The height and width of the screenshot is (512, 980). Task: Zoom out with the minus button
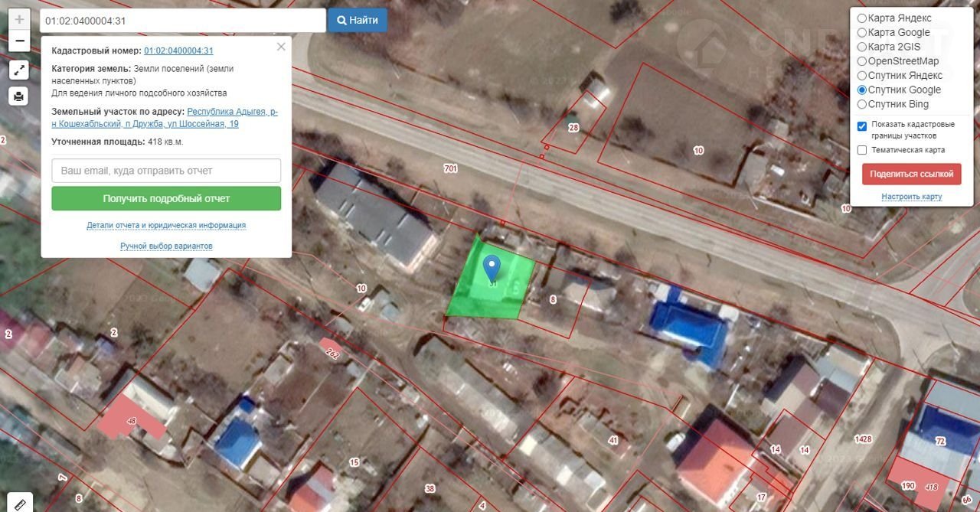point(19,41)
